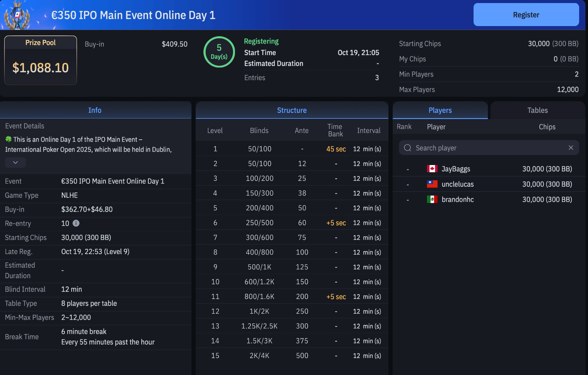Click the Entries count 3
The width and height of the screenshot is (588, 375).
tap(377, 78)
